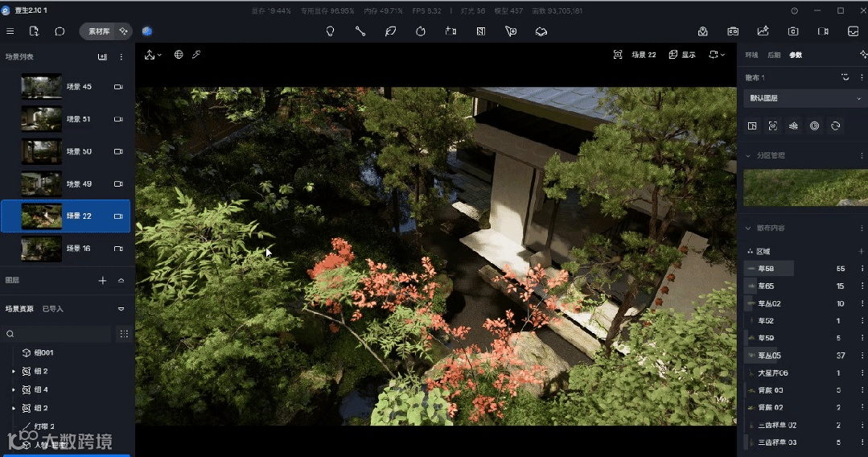Click the scene resource search field

pos(58,334)
